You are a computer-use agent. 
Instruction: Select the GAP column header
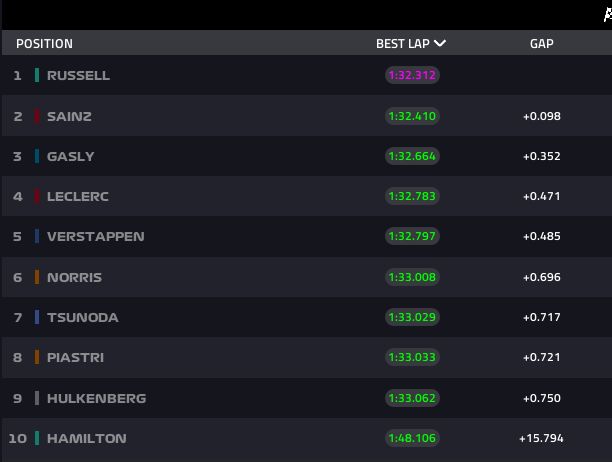[x=541, y=43]
